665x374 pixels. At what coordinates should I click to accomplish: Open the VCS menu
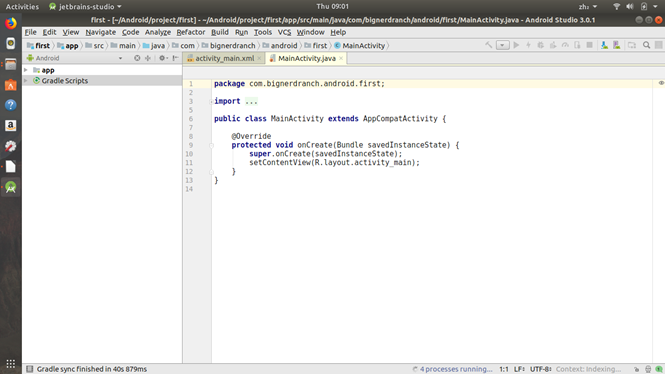285,32
